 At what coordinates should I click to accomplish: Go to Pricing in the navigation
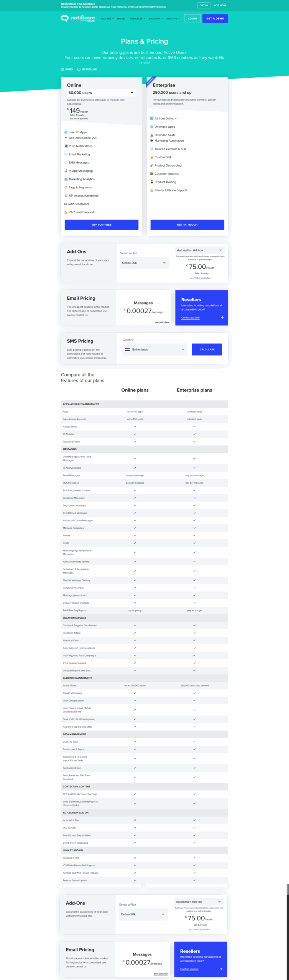[121, 19]
